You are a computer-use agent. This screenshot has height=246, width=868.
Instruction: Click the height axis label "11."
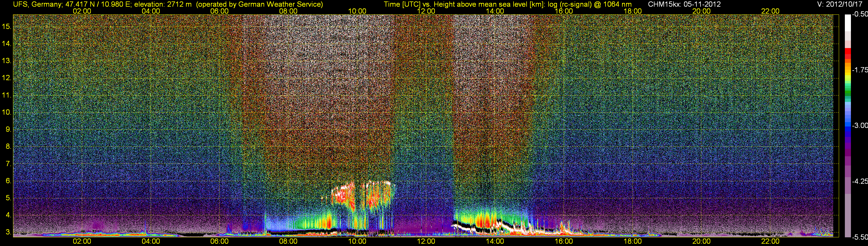click(7, 96)
